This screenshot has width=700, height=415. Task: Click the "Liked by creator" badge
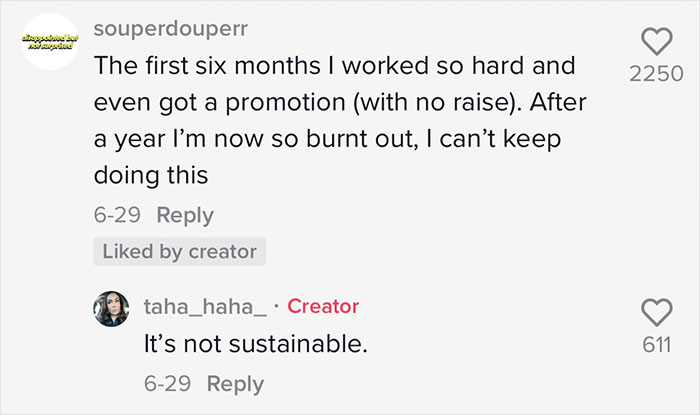[180, 251]
